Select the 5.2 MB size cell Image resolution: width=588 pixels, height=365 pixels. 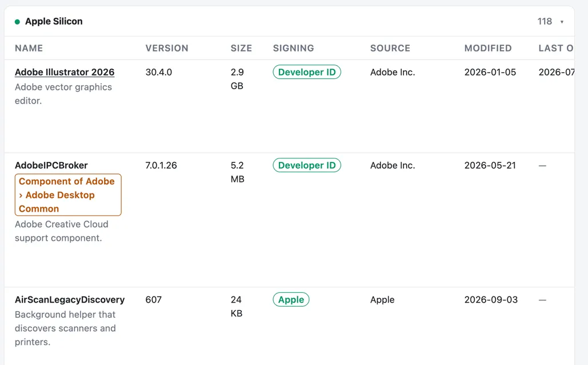237,172
